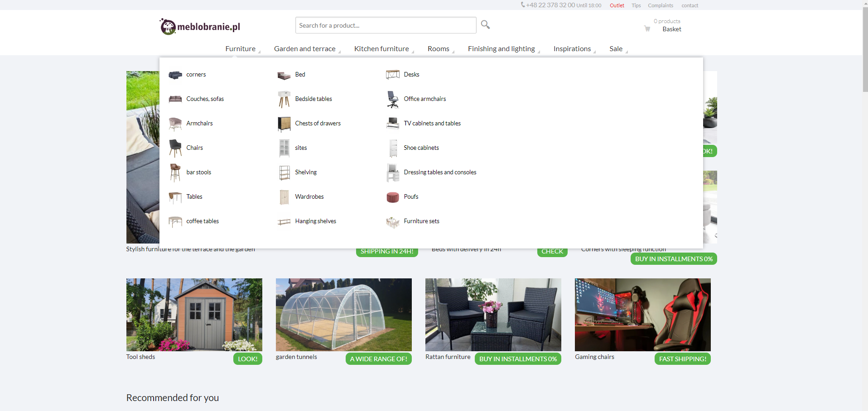
Task: Click the Wardrobes category icon
Action: pyautogui.click(x=284, y=197)
